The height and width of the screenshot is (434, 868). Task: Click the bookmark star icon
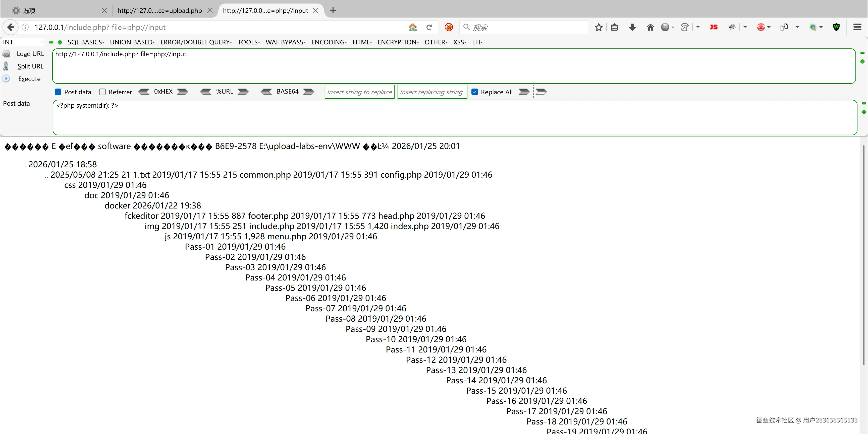pyautogui.click(x=599, y=27)
